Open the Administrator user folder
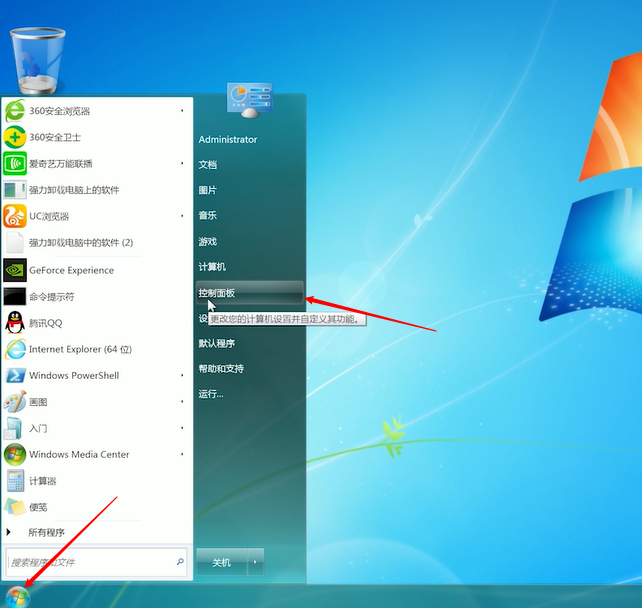The height and width of the screenshot is (608, 642). (x=228, y=140)
